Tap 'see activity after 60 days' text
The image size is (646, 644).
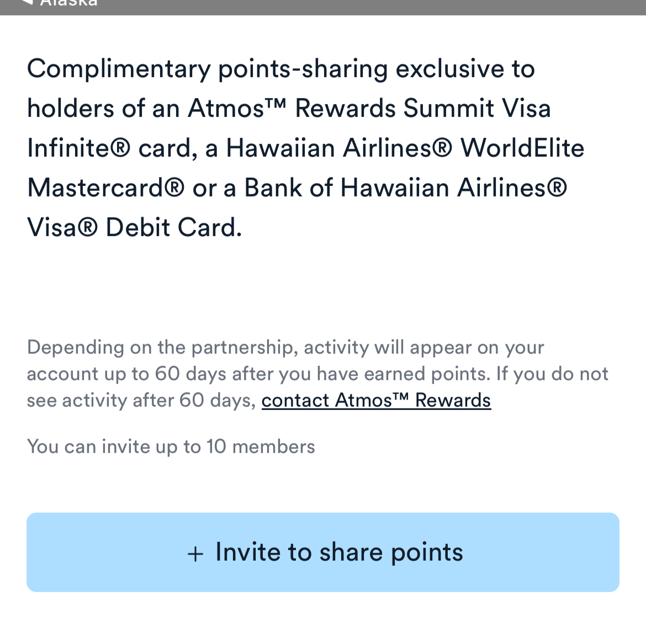[x=141, y=400]
